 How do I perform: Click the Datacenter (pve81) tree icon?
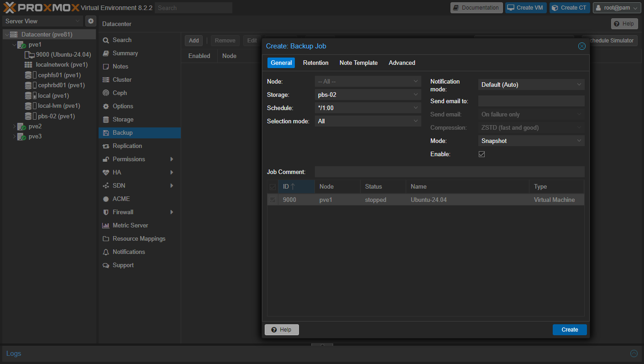click(x=14, y=35)
